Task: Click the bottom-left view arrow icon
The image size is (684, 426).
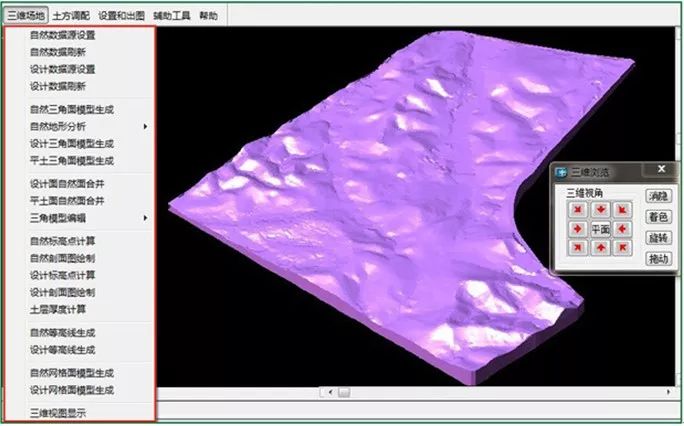Action: tap(578, 248)
